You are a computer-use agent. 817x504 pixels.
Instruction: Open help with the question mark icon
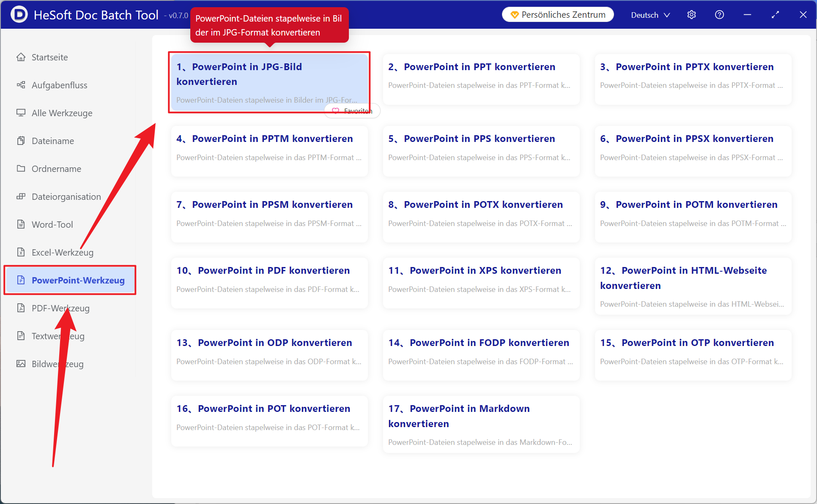pos(719,15)
